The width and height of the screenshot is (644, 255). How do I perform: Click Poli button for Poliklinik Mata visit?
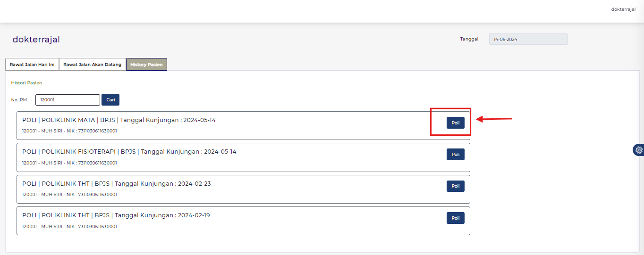[x=455, y=123]
